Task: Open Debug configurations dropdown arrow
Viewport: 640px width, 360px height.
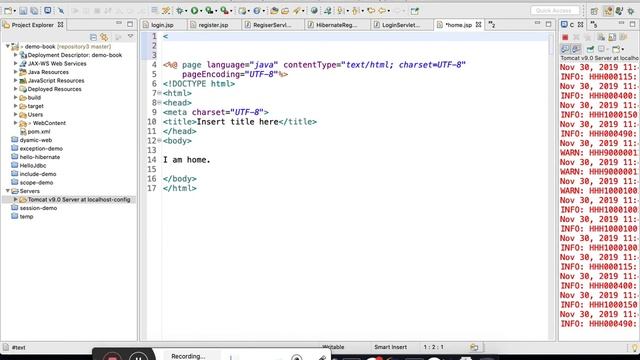Action: [186, 11]
